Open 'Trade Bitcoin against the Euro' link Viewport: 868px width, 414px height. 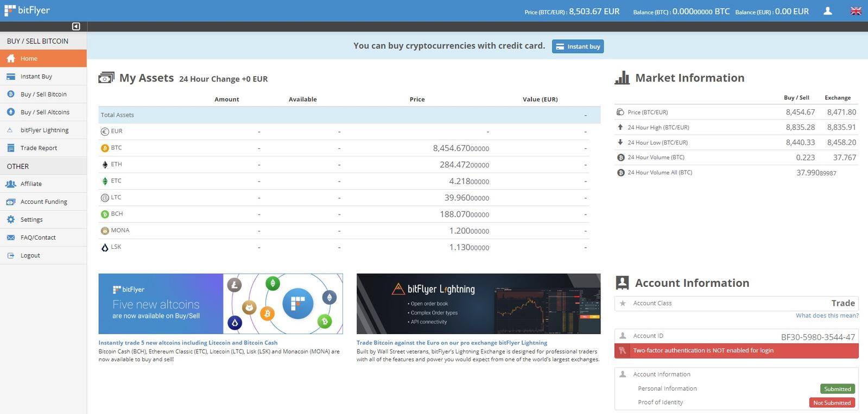[452, 343]
